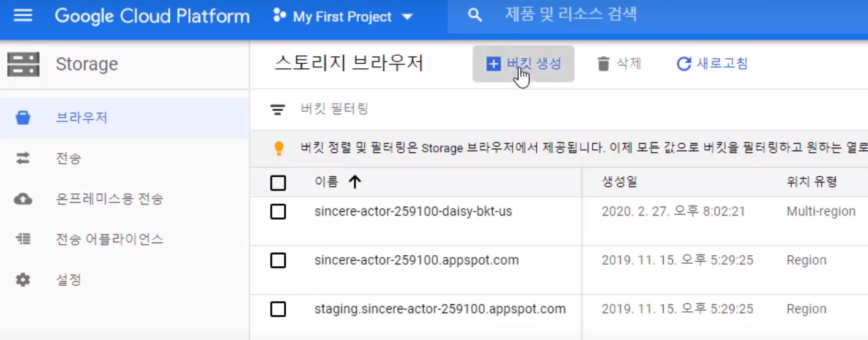Click the Region cell of the staging bucket row
The image size is (868, 340).
coord(807,309)
